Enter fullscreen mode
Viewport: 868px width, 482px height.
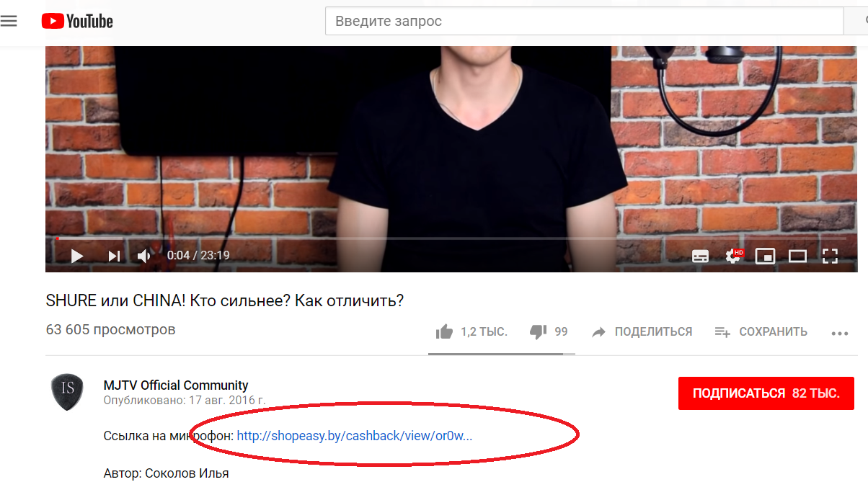(x=830, y=256)
